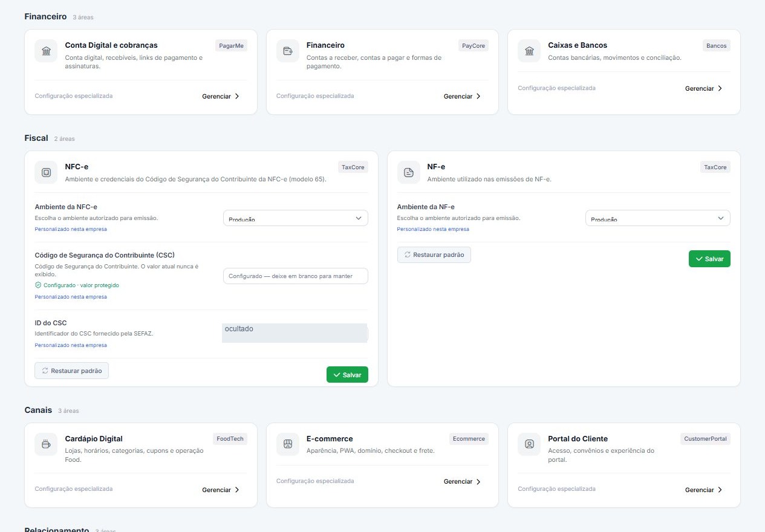Screen dimensions: 765x532
Task: Click the FoodTech tag
Action: point(230,439)
